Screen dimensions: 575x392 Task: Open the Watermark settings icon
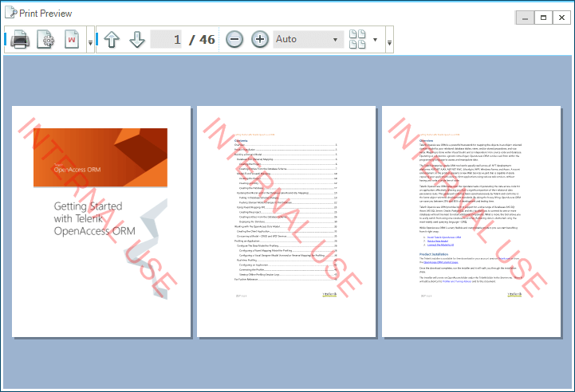tap(72, 39)
